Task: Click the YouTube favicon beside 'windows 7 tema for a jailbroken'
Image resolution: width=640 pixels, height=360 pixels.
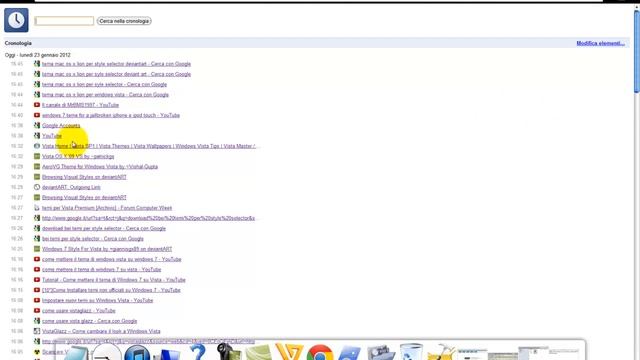Action: 37,116
